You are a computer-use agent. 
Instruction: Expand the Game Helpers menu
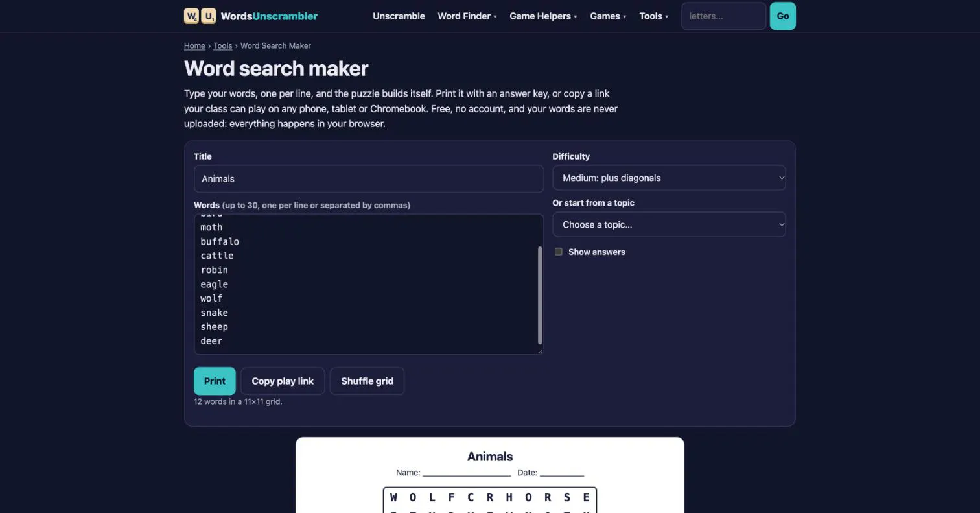[x=543, y=16]
